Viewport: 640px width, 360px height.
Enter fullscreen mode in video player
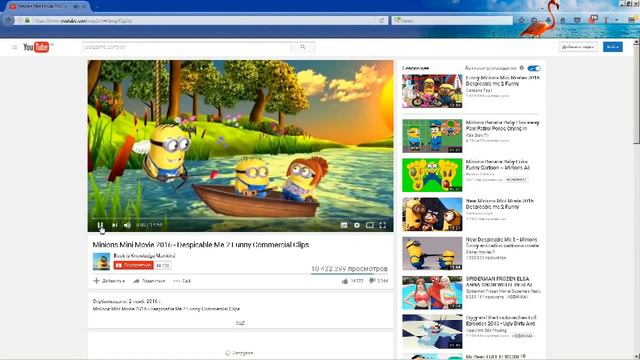tap(382, 225)
